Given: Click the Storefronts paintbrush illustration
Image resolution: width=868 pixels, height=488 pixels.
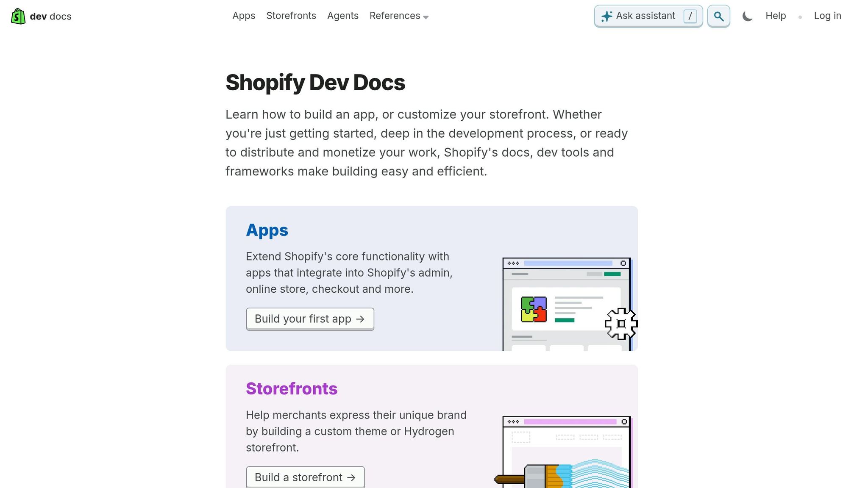Looking at the screenshot, I should tap(563, 452).
